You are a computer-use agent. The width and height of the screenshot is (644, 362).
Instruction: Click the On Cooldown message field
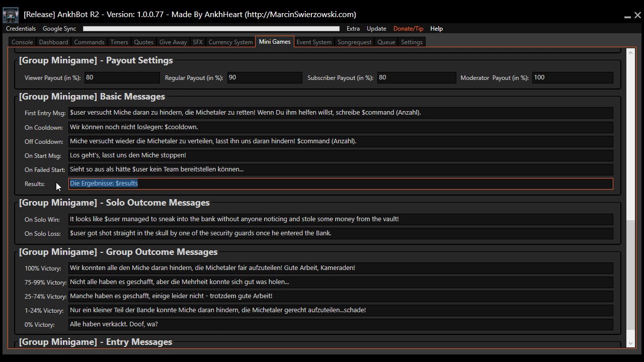point(341,127)
